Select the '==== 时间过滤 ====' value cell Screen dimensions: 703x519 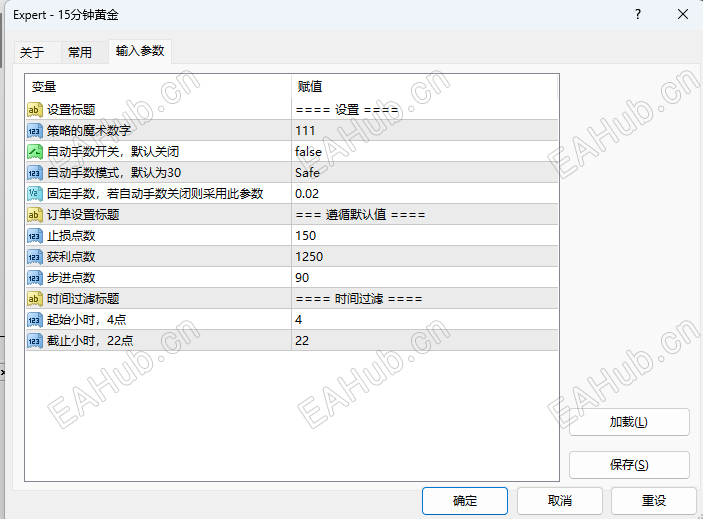point(425,298)
